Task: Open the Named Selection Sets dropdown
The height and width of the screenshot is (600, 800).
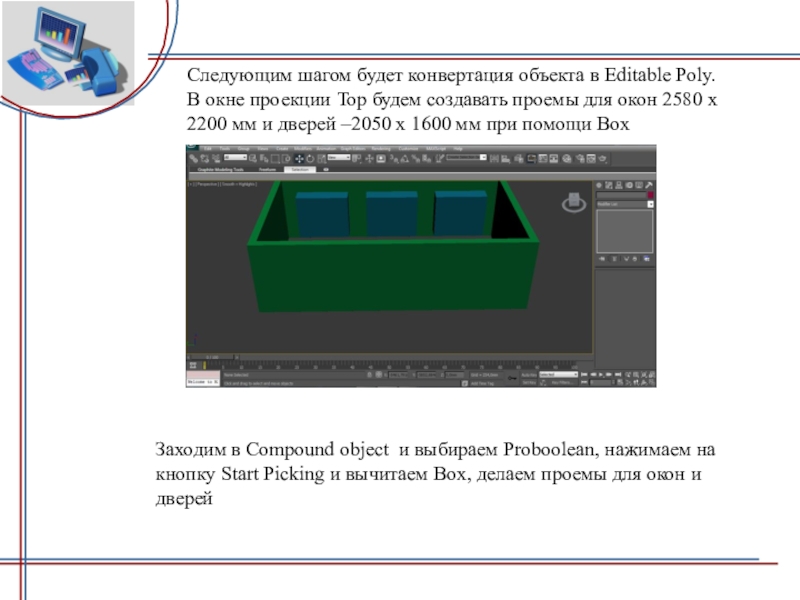Action: [x=464, y=158]
